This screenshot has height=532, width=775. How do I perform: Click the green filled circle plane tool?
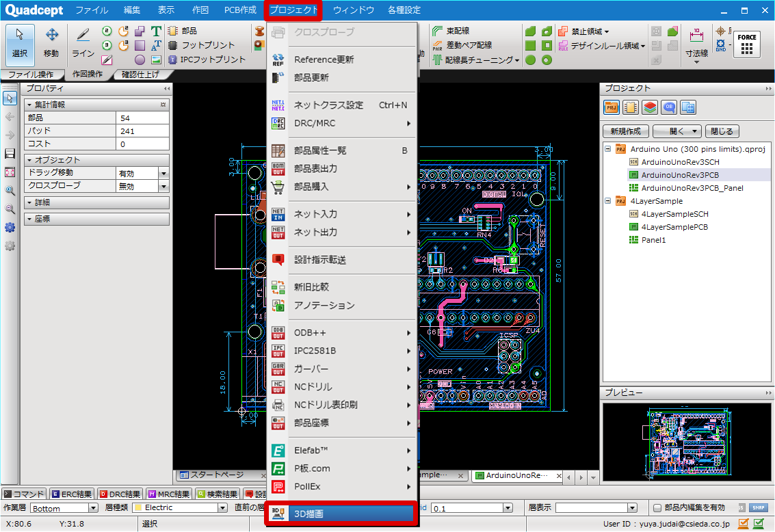pos(531,60)
